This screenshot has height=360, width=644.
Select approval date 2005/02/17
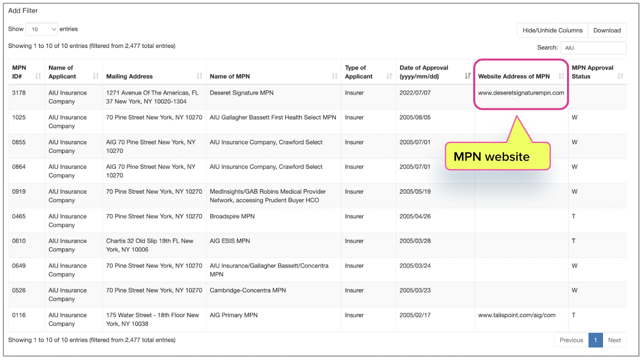(x=415, y=315)
